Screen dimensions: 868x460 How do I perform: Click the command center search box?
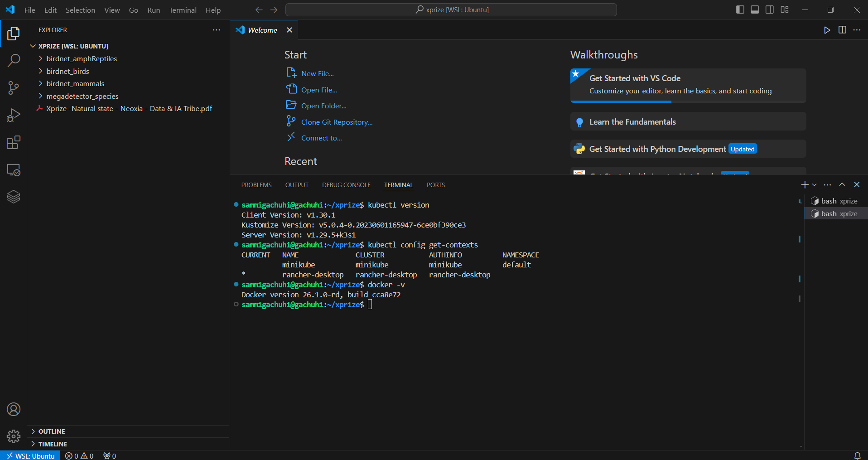pos(451,10)
